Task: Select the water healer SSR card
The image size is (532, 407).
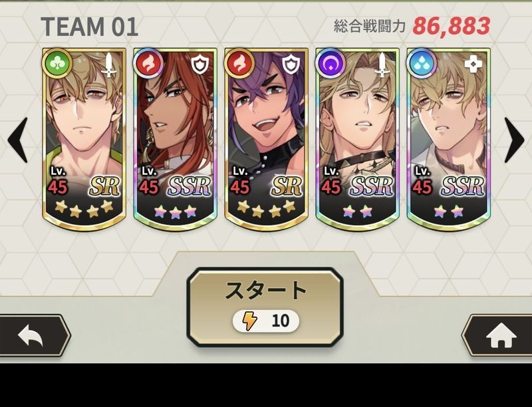Action: coord(448,140)
